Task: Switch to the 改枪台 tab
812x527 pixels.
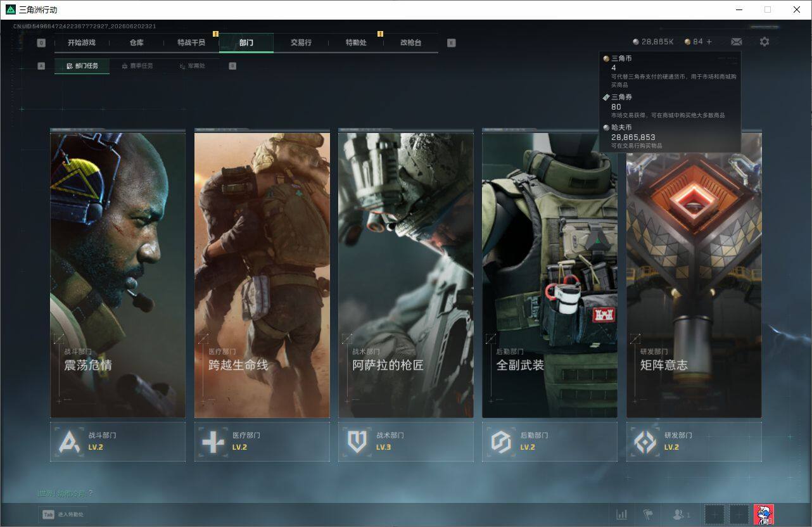Action: (x=410, y=42)
